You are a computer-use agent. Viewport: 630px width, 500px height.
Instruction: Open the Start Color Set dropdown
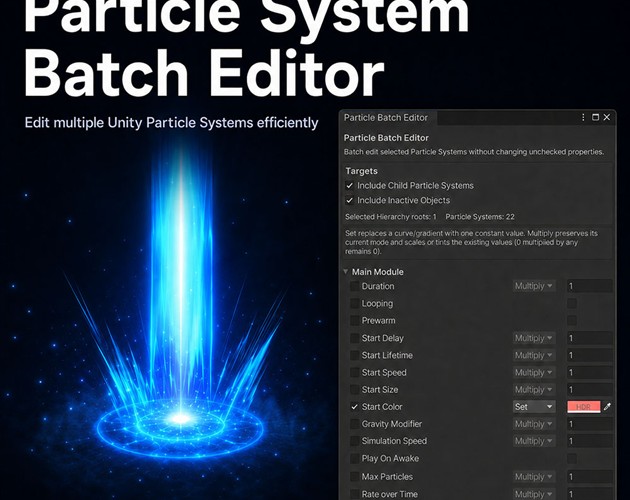coord(534,407)
